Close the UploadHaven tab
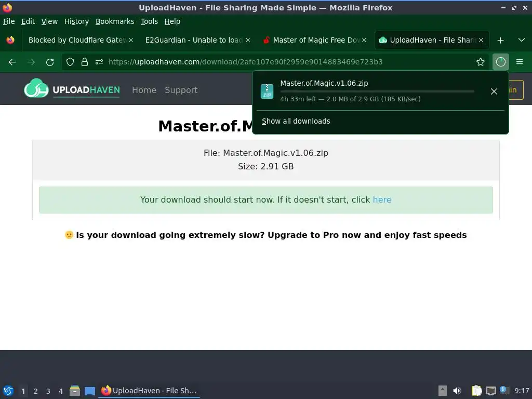 pos(481,40)
